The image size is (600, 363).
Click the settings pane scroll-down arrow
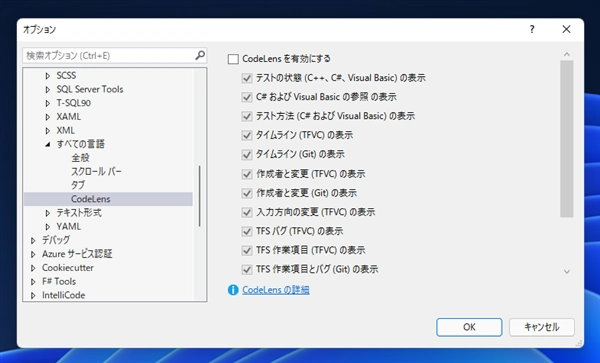coord(567,272)
